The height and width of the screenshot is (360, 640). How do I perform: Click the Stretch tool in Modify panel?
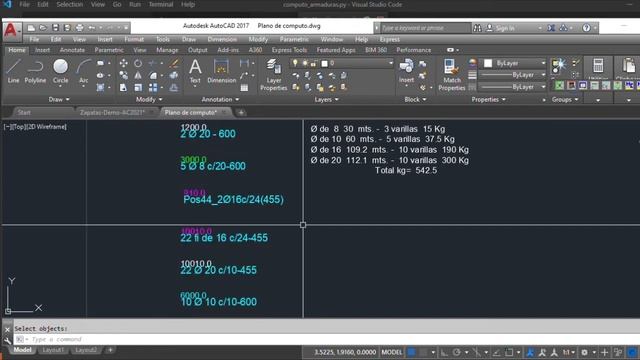pyautogui.click(x=123, y=87)
